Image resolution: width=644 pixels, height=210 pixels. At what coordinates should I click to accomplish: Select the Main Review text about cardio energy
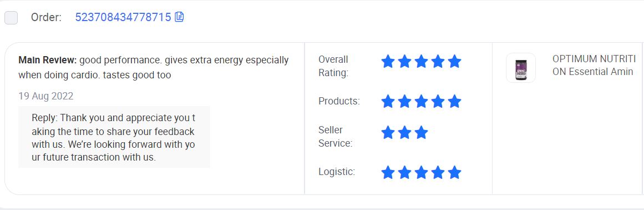(x=154, y=68)
